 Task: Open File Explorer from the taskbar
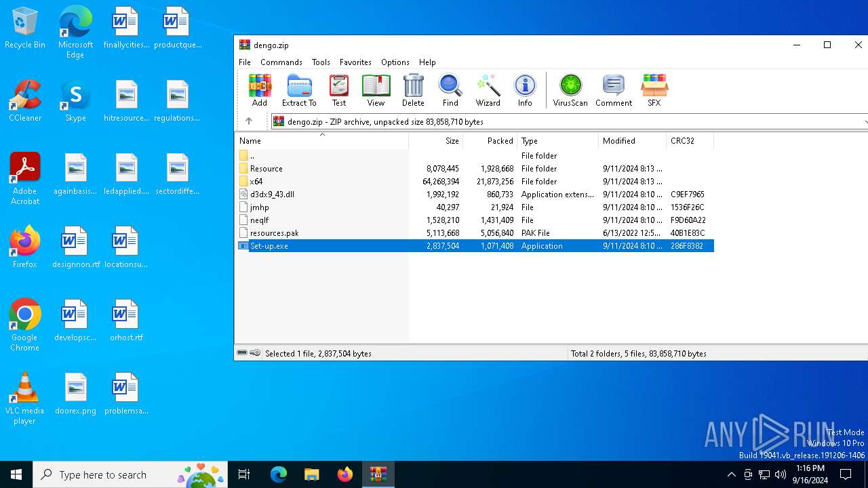click(x=312, y=474)
